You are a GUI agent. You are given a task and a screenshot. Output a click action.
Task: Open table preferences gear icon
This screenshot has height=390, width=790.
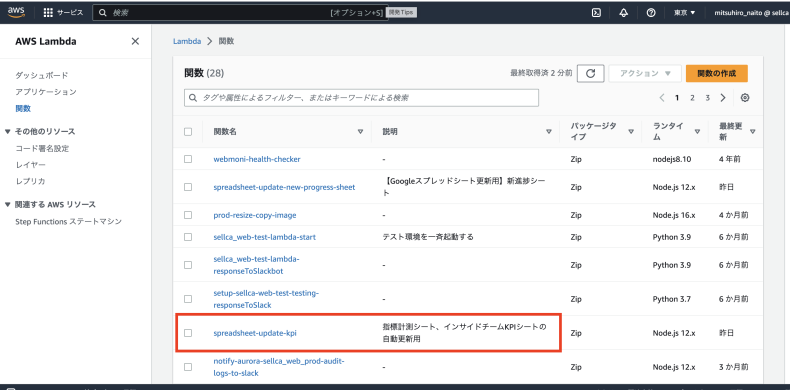(x=745, y=98)
